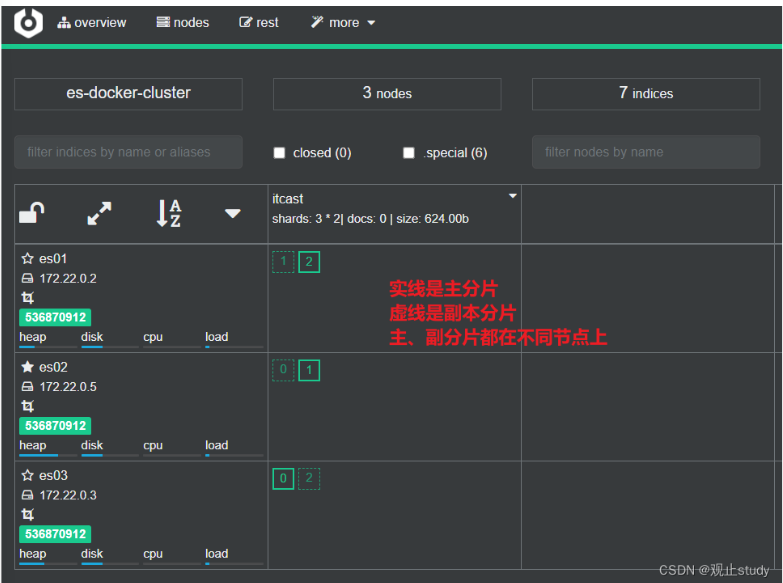Focus the filter indices by name field
This screenshot has width=783, height=583.
(x=128, y=152)
